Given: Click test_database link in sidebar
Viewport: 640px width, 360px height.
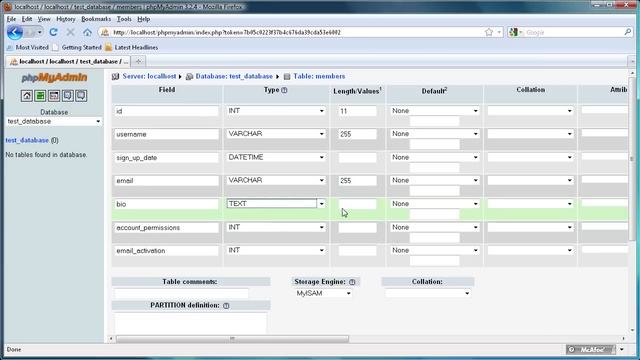Looking at the screenshot, I should 27,140.
